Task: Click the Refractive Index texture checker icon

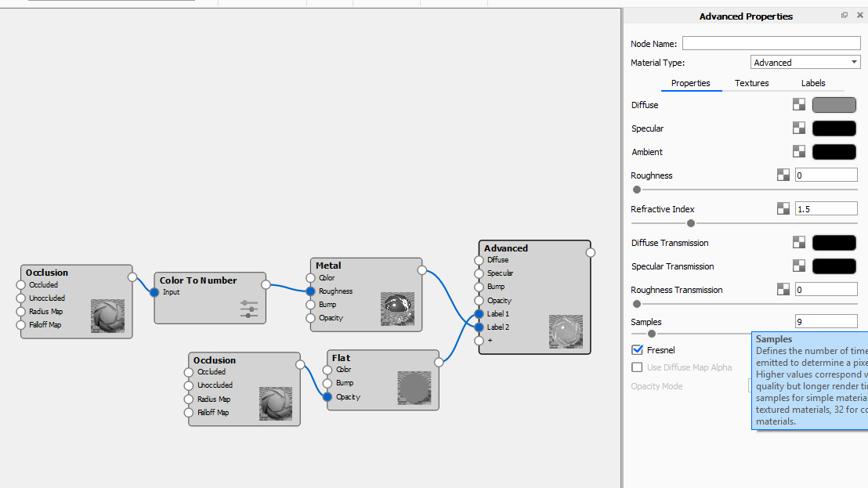Action: (x=783, y=208)
